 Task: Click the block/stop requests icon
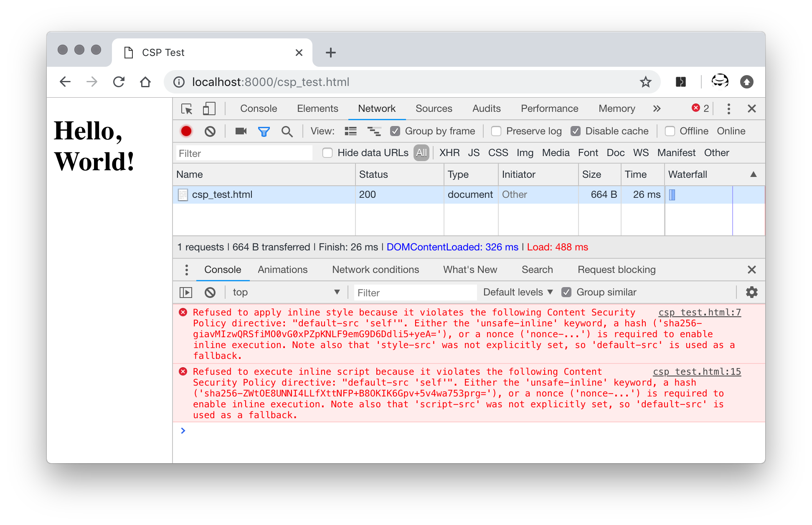[211, 131]
